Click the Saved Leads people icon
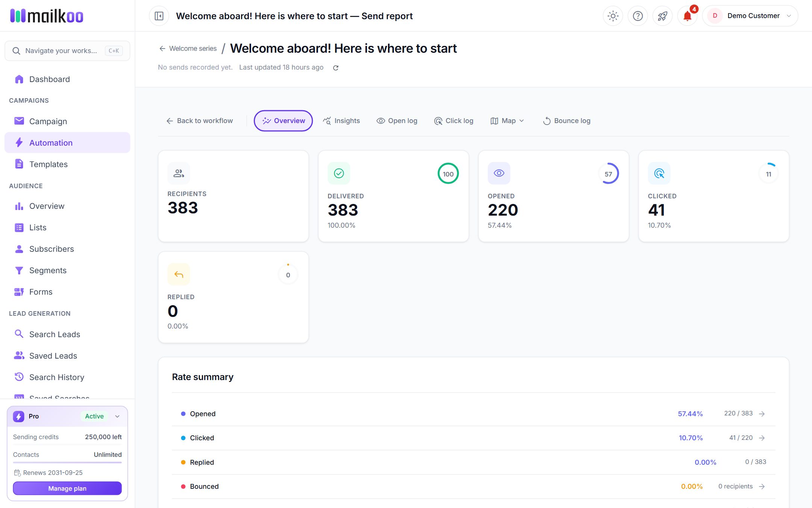This screenshot has width=812, height=508. coord(19,355)
